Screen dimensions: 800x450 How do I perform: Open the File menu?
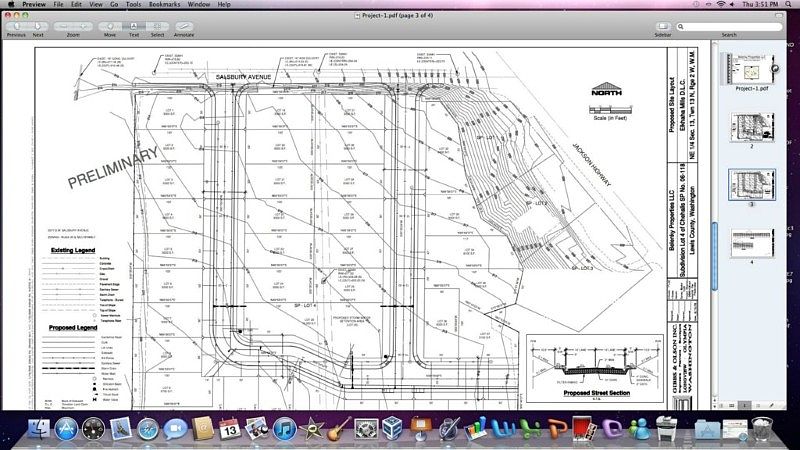point(59,4)
